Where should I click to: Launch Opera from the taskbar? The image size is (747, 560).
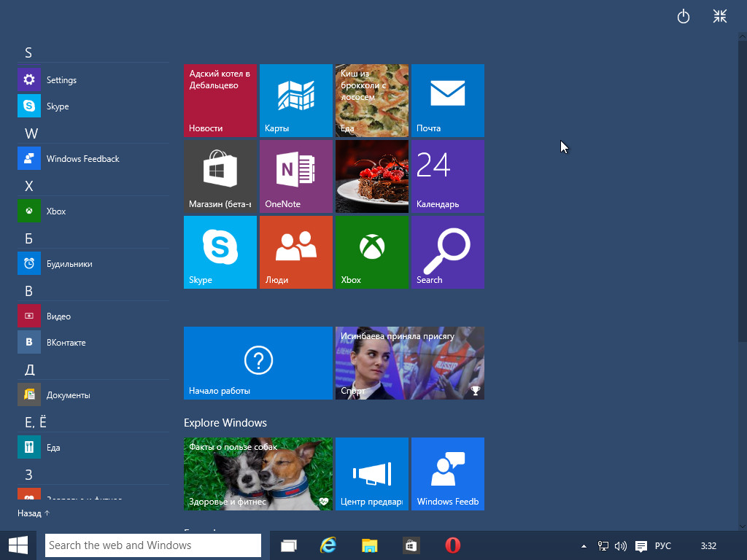452,545
